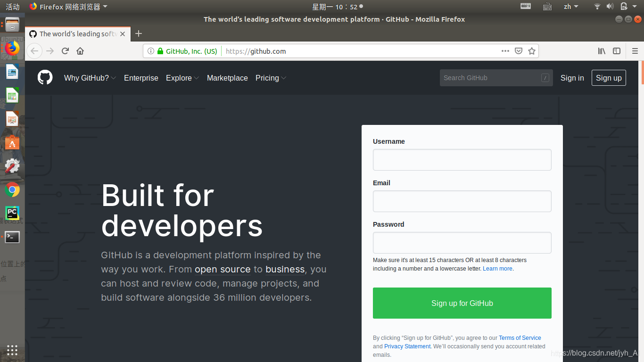The height and width of the screenshot is (362, 644).
Task: Click the Activities (活动) button
Action: coord(13,7)
